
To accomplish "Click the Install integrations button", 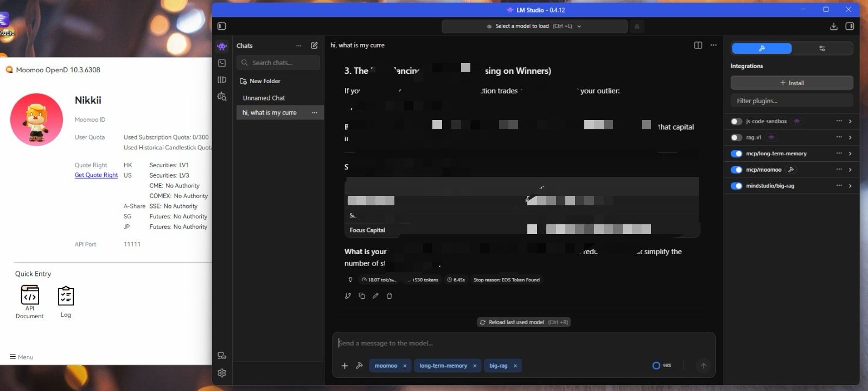I will 792,83.
